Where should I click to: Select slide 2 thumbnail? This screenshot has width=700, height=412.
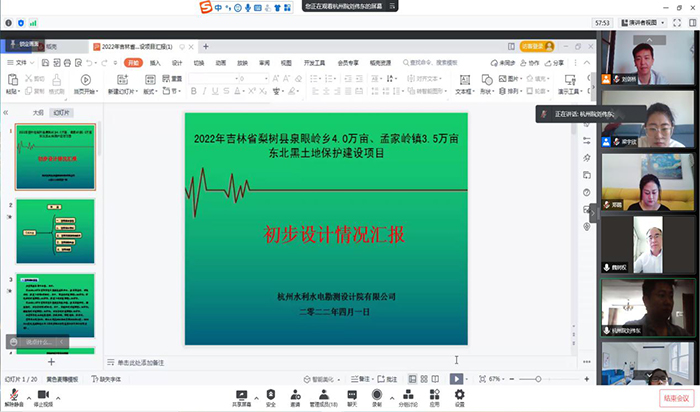pos(55,231)
